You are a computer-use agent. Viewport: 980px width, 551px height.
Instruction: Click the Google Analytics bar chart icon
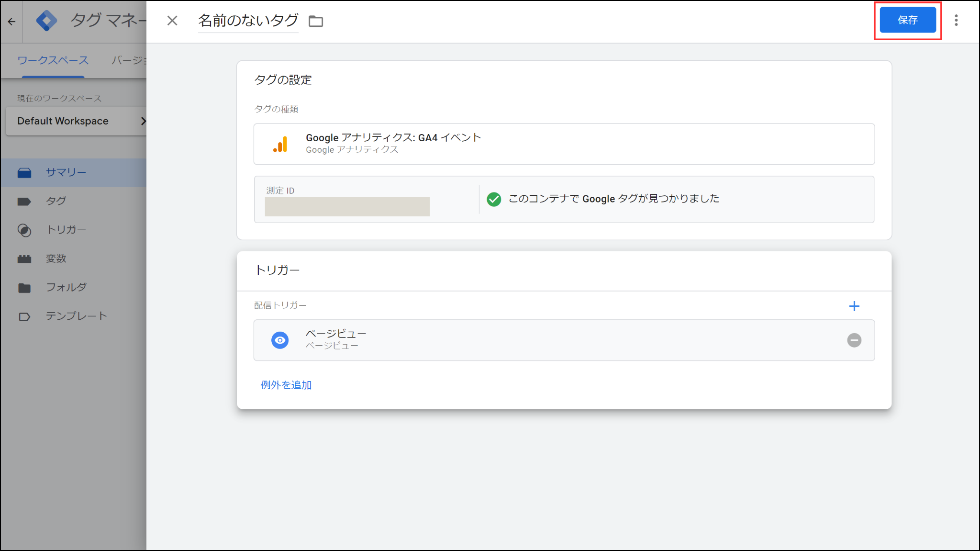pyautogui.click(x=280, y=144)
